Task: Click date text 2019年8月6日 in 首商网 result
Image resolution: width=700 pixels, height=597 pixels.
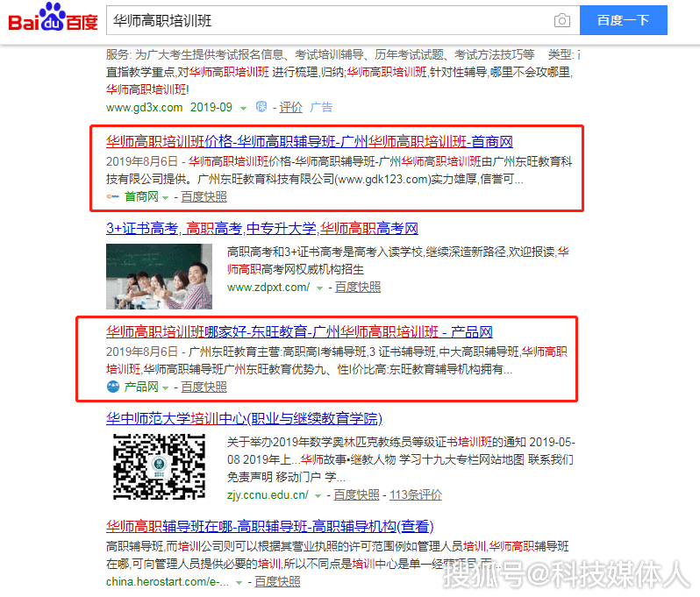Action: 142,161
